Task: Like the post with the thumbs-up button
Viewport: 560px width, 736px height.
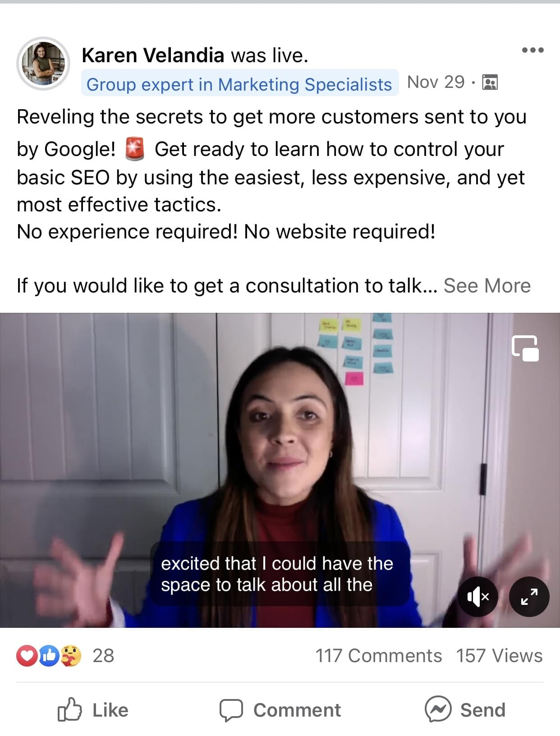Action: pyautogui.click(x=93, y=710)
